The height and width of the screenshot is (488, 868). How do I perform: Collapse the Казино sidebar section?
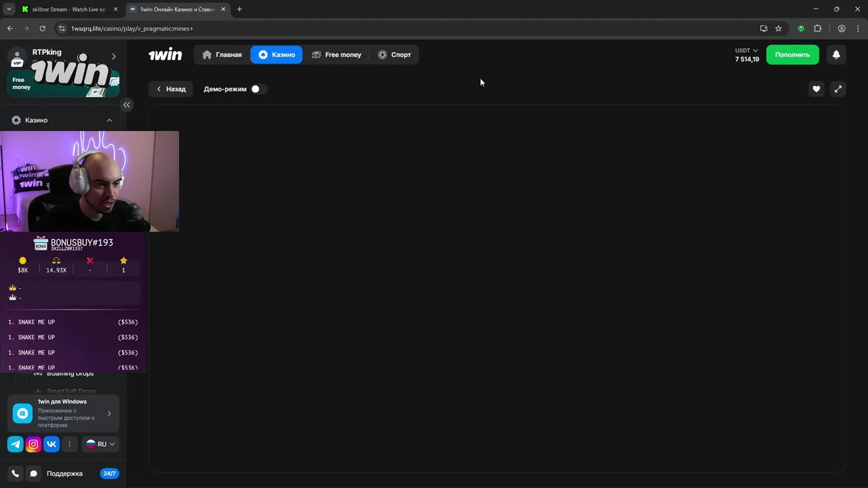[109, 120]
